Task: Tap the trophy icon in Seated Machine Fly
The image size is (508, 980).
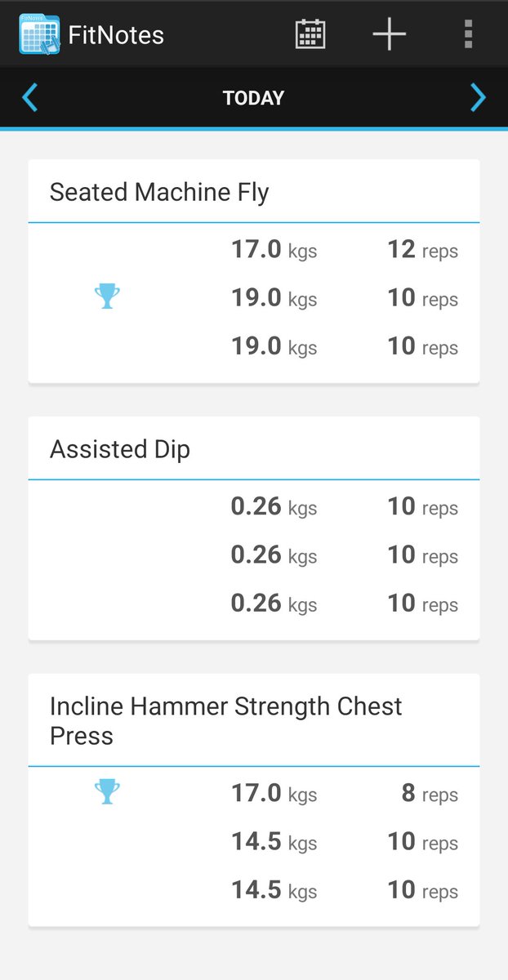Action: click(107, 296)
